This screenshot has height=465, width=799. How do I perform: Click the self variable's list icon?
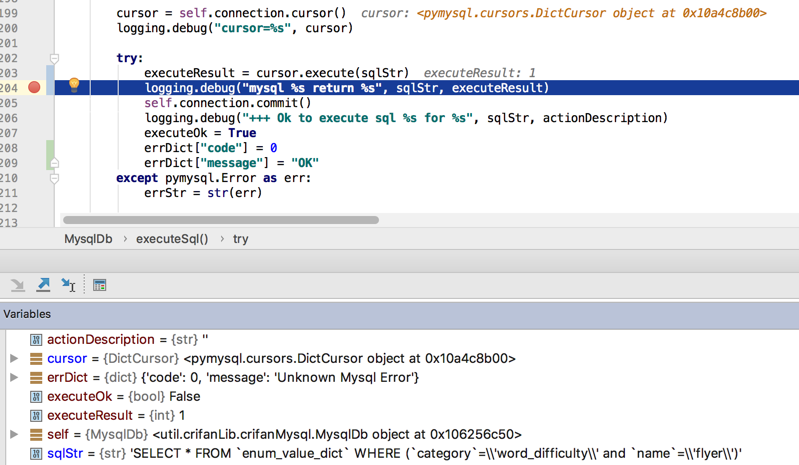coord(36,435)
